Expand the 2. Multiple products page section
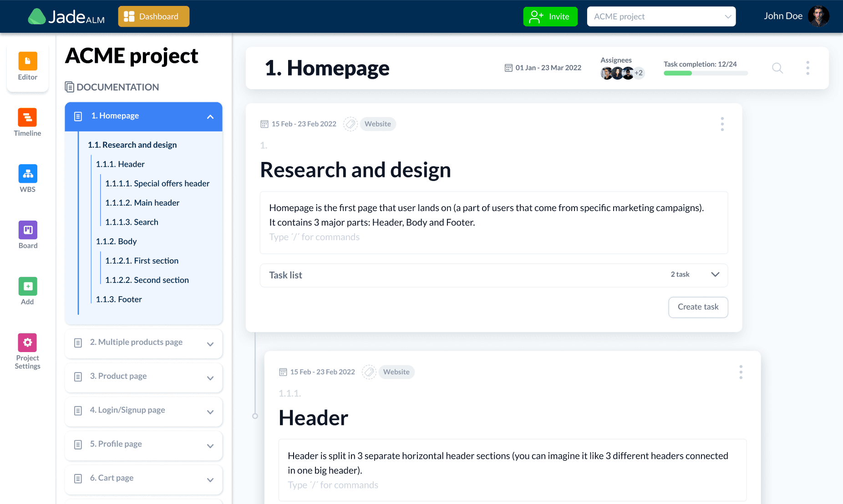 click(x=210, y=344)
